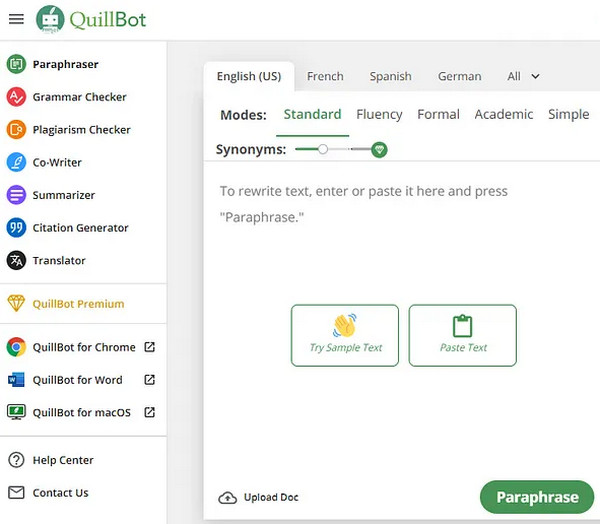Click the QuillBot robot logo

tap(50, 19)
